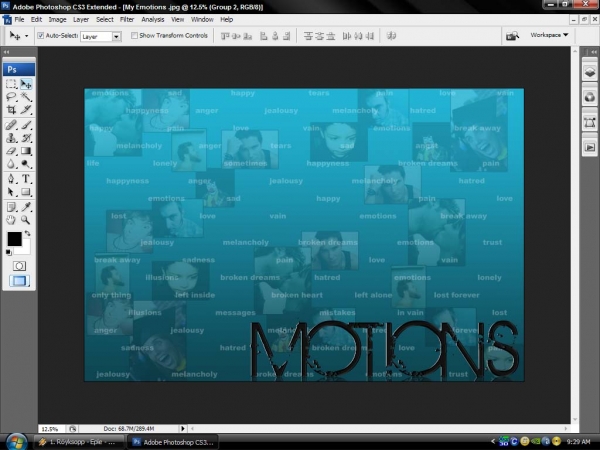Select the Hand tool

(x=11, y=220)
